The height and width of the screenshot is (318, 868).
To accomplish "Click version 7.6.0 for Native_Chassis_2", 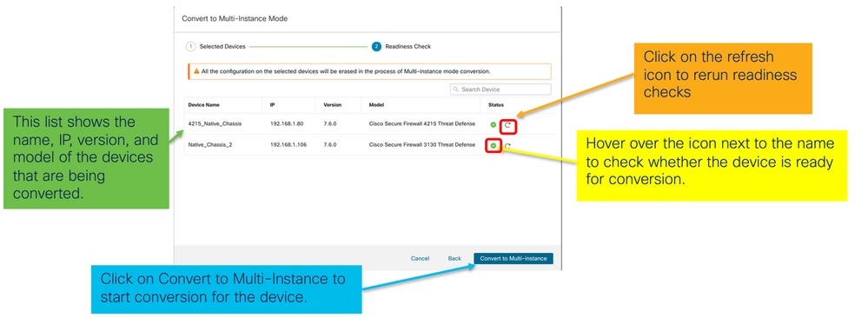I will pyautogui.click(x=330, y=144).
